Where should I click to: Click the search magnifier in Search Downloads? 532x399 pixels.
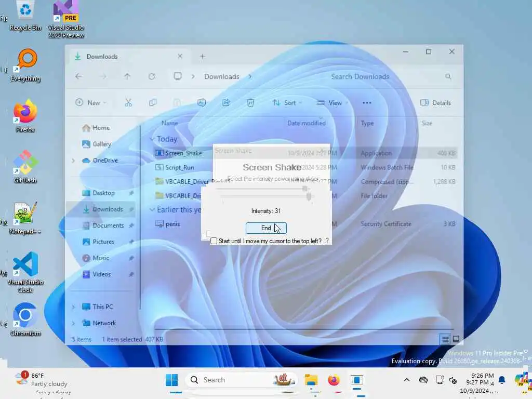448,77
